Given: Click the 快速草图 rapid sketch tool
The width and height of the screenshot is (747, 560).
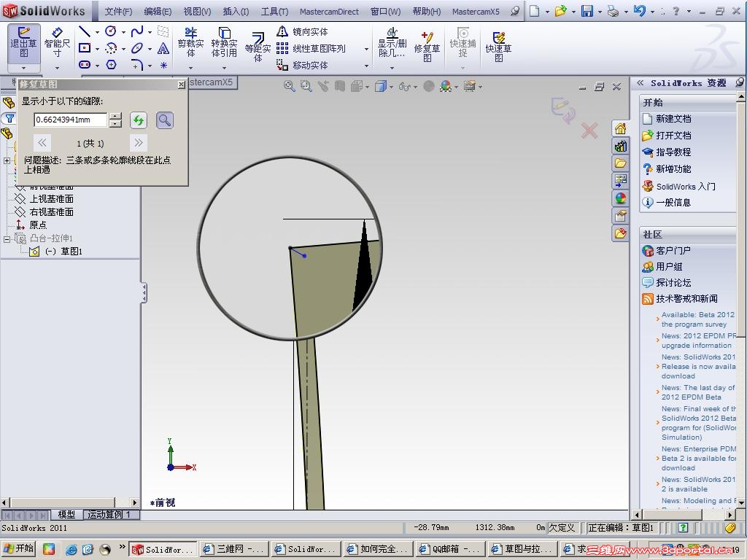Looking at the screenshot, I should pyautogui.click(x=498, y=47).
